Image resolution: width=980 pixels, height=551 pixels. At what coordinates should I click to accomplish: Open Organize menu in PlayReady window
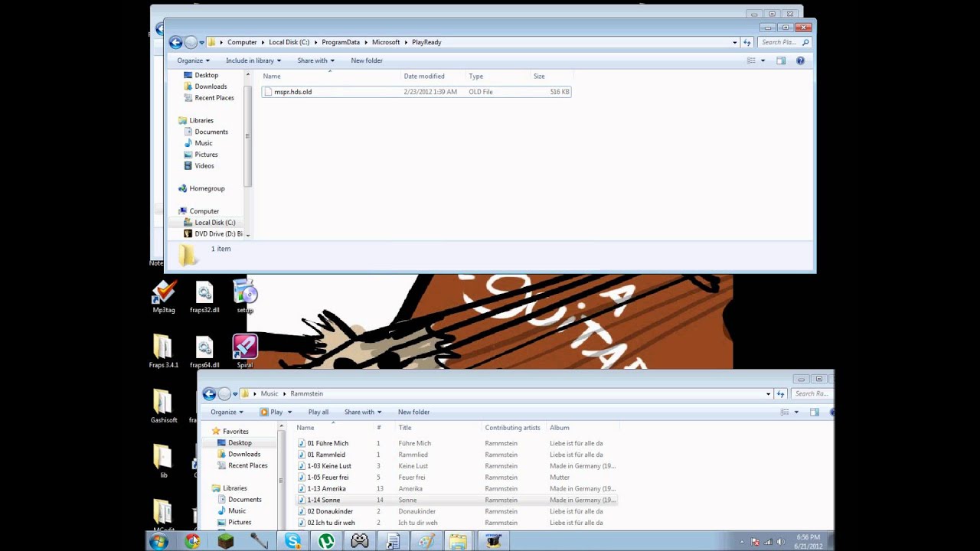[193, 60]
